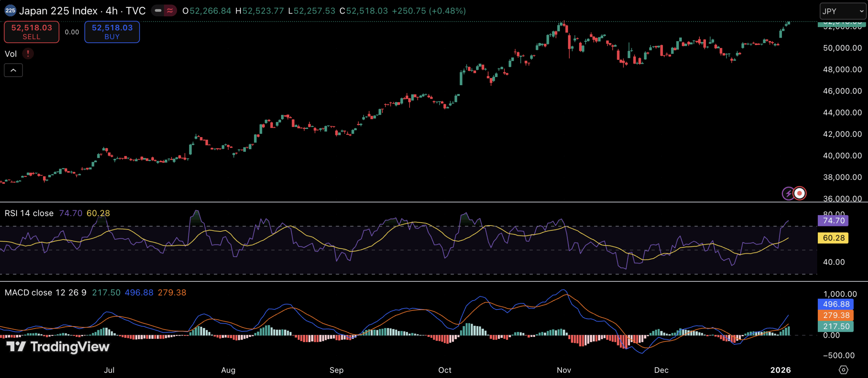Click the market closed status indicator
868x378 pixels.
click(158, 11)
